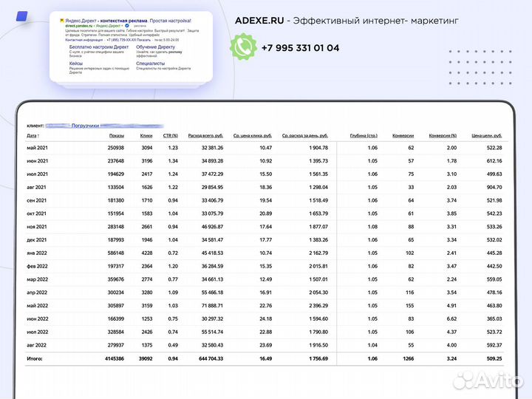The height and width of the screenshot is (399, 532).
Task: Click Ср. цена клика, руб. header
Action: point(252,136)
